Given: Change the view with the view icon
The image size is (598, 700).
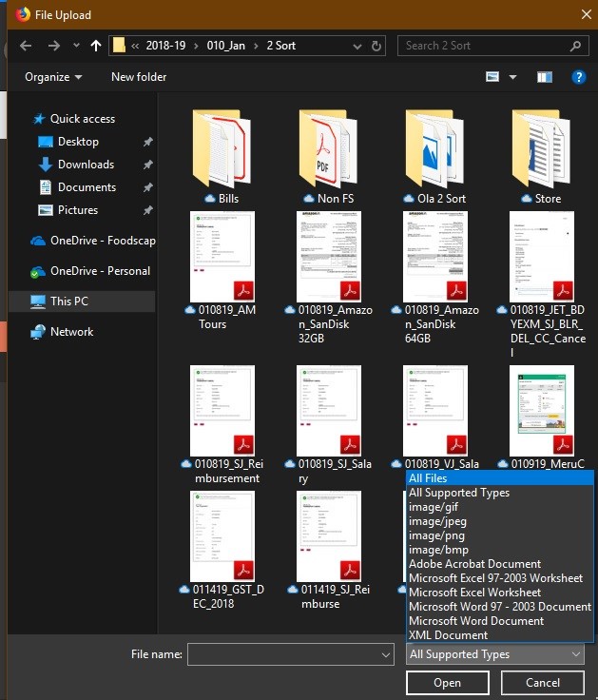Looking at the screenshot, I should coord(492,77).
